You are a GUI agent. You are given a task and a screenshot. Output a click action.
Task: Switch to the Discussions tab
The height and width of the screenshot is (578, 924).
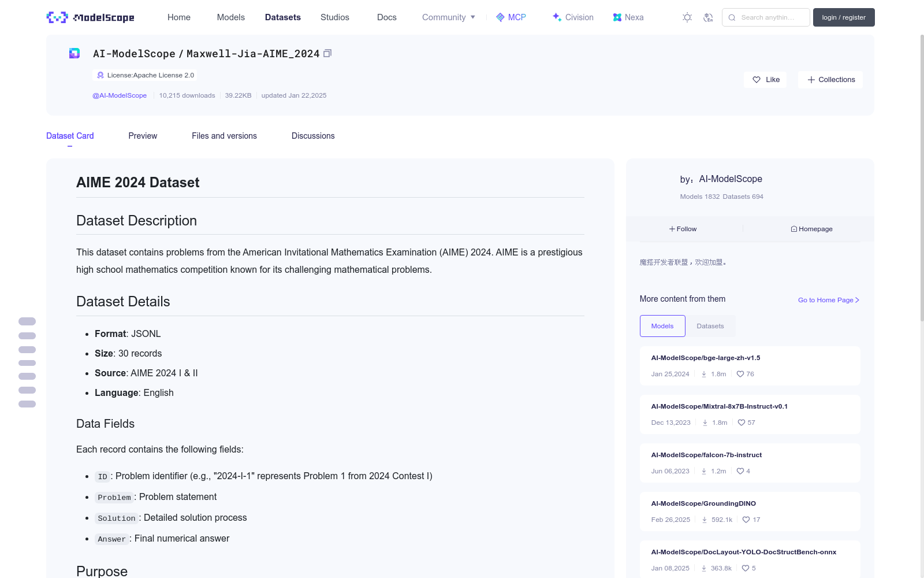(x=313, y=136)
